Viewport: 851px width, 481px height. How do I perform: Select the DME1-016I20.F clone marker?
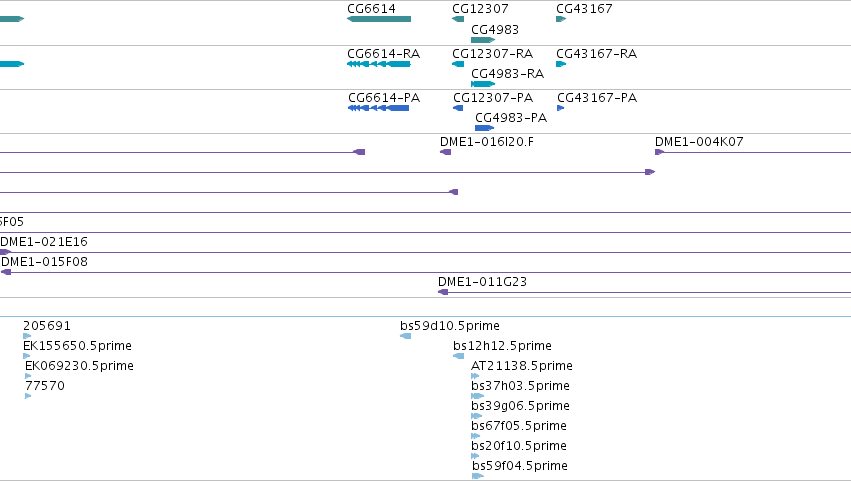446,152
